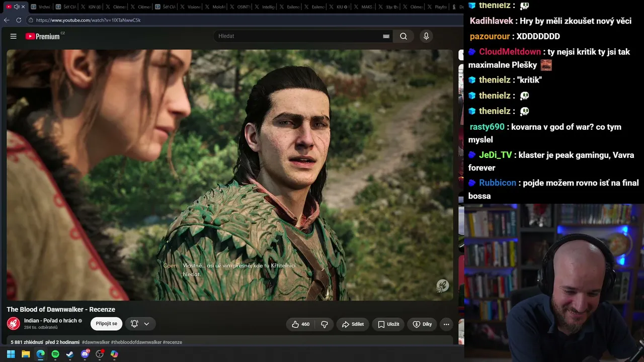Image resolution: width=644 pixels, height=362 pixels.
Task: Open more actions three-dot menu
Action: [x=446, y=324]
